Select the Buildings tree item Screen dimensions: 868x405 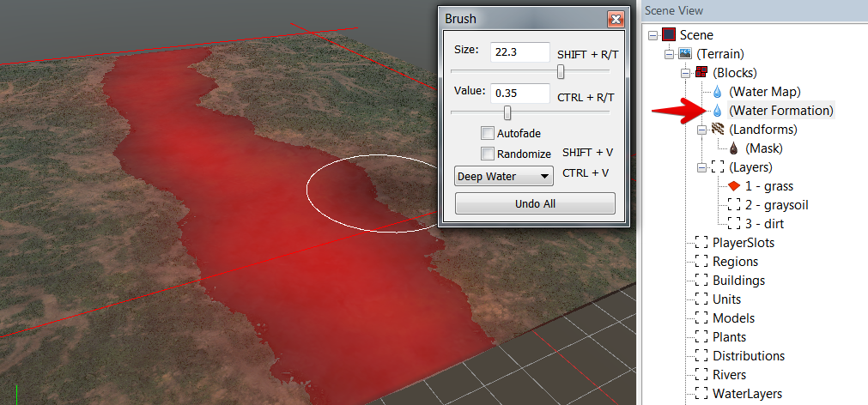738,280
